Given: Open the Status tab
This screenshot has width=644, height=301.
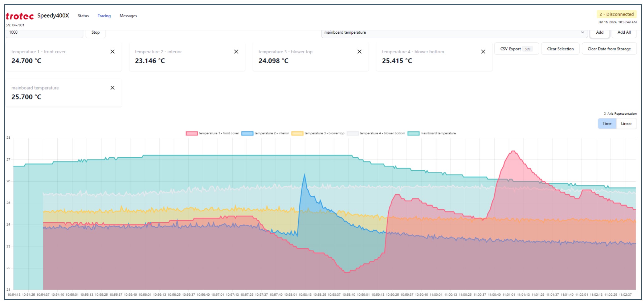Looking at the screenshot, I should (x=83, y=16).
